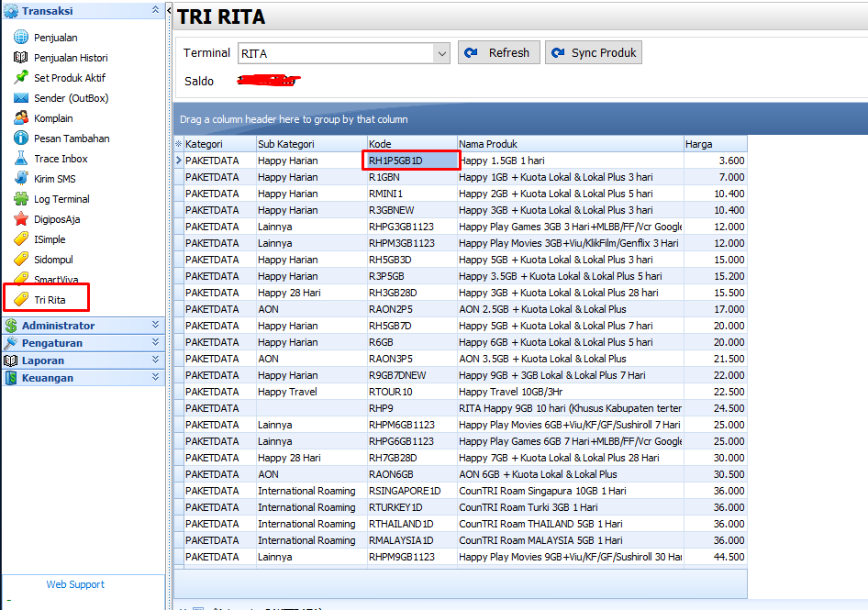
Task: Open the Terminal dropdown list
Action: tap(440, 52)
